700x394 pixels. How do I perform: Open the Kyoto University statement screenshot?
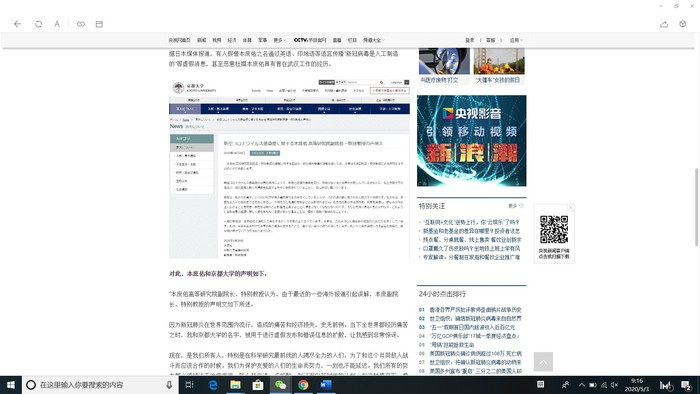289,168
